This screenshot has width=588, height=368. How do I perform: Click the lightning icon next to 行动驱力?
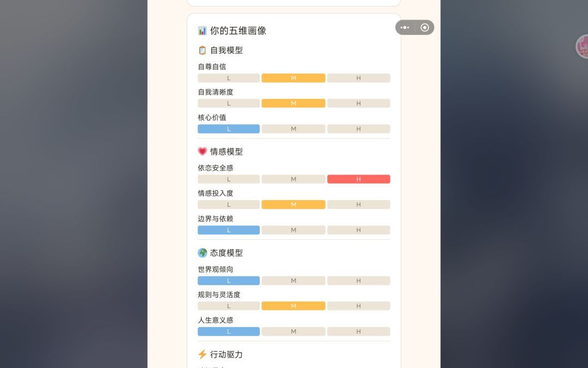tap(202, 354)
